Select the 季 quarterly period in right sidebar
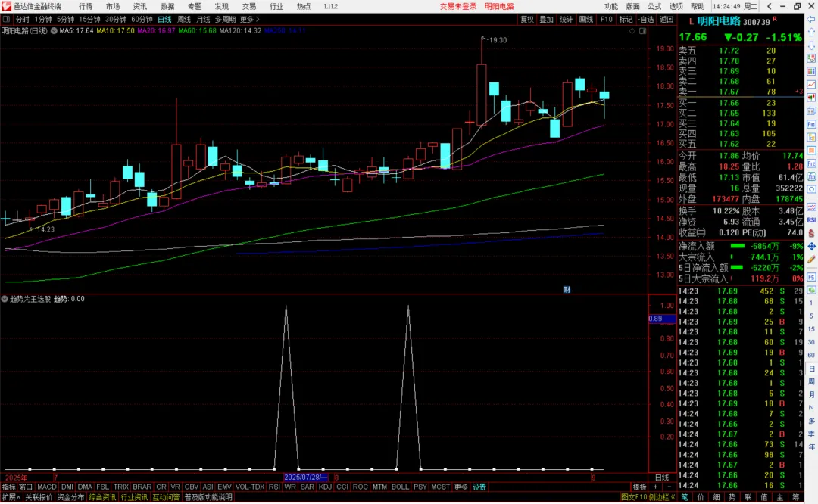The width and height of the screenshot is (818, 504). [x=811, y=434]
